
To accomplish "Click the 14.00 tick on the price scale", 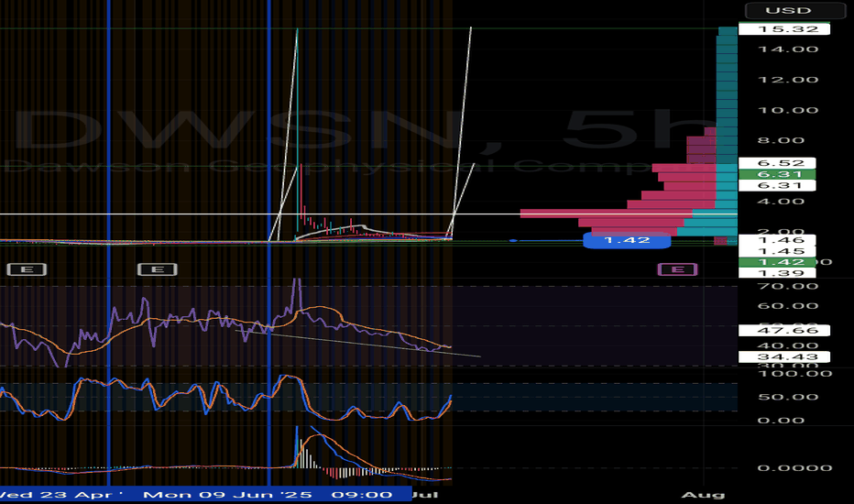I will [787, 49].
